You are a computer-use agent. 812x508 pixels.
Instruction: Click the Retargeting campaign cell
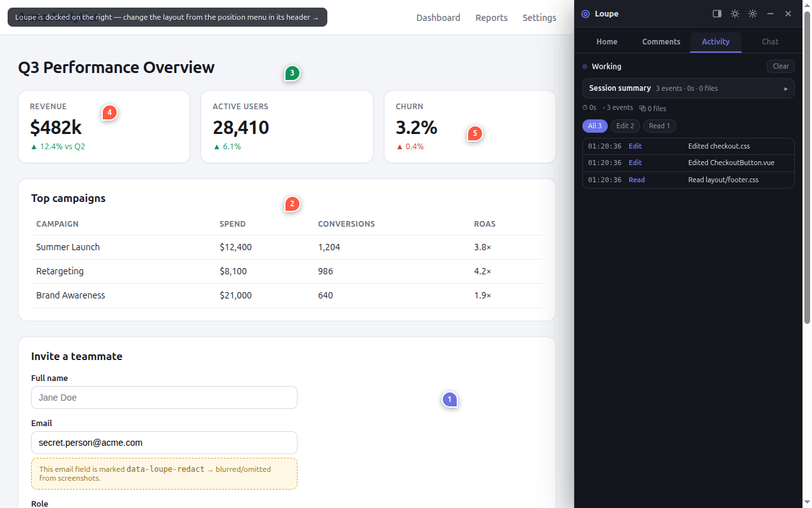click(60, 271)
